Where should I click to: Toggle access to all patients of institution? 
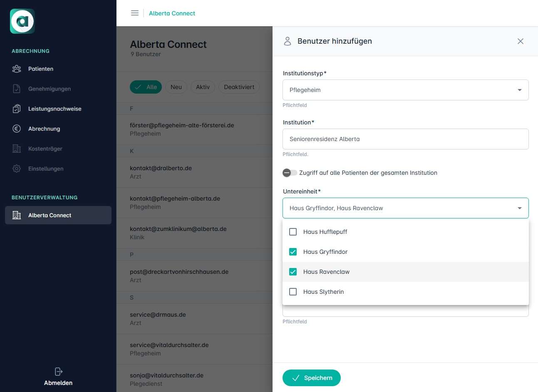pos(290,173)
